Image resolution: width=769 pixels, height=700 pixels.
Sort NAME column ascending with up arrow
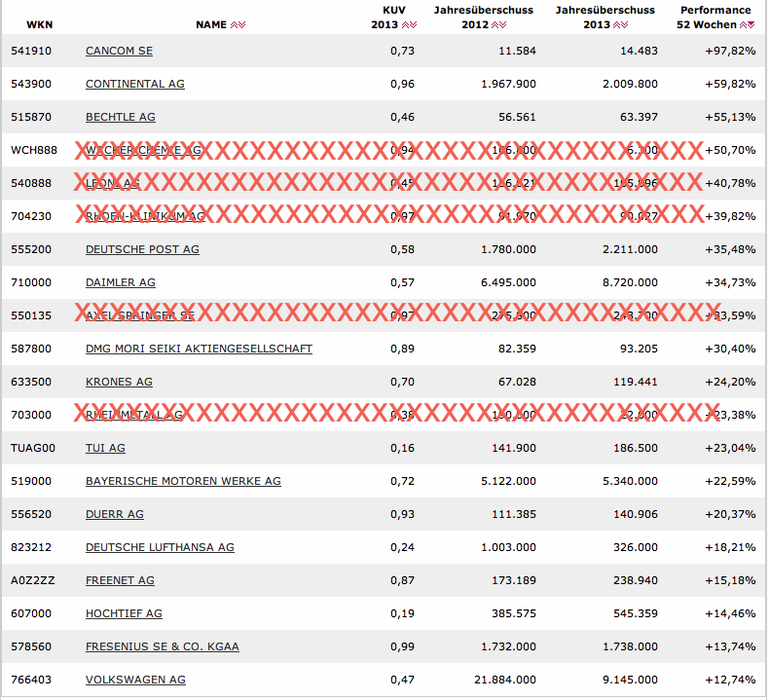click(x=234, y=25)
